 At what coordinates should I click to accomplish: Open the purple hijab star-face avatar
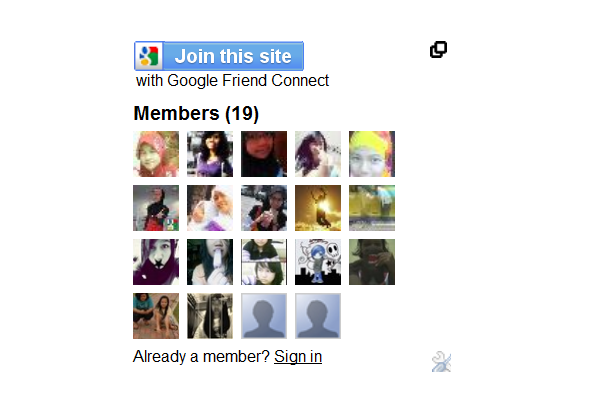click(156, 262)
